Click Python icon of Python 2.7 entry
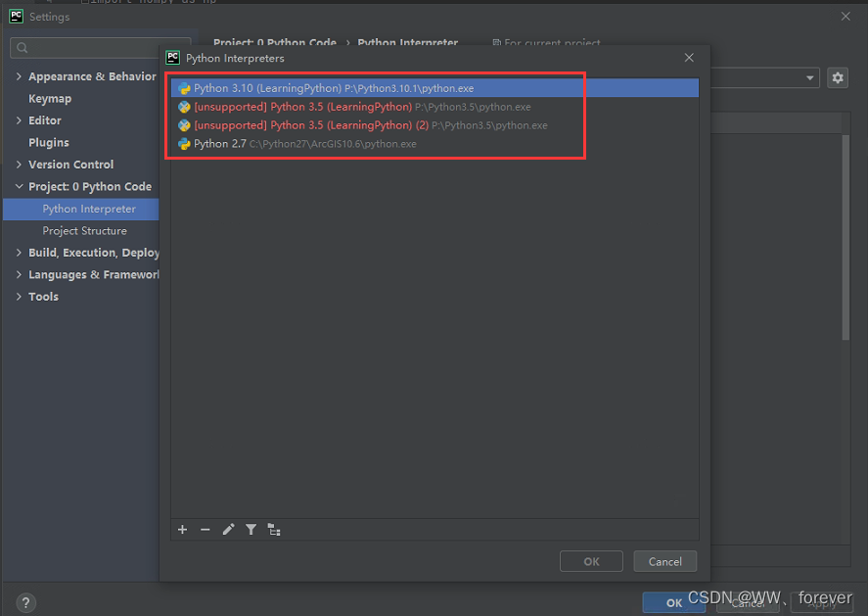The width and height of the screenshot is (868, 616). pos(184,144)
